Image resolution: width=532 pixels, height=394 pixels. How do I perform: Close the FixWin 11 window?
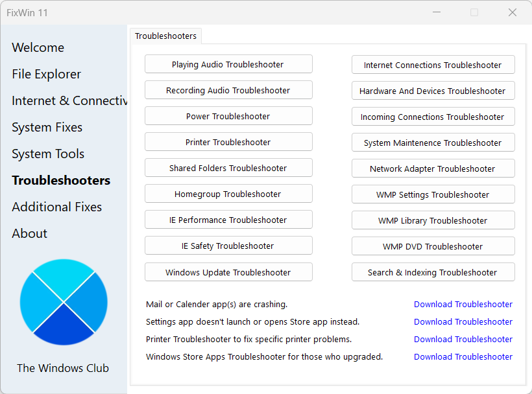click(513, 12)
